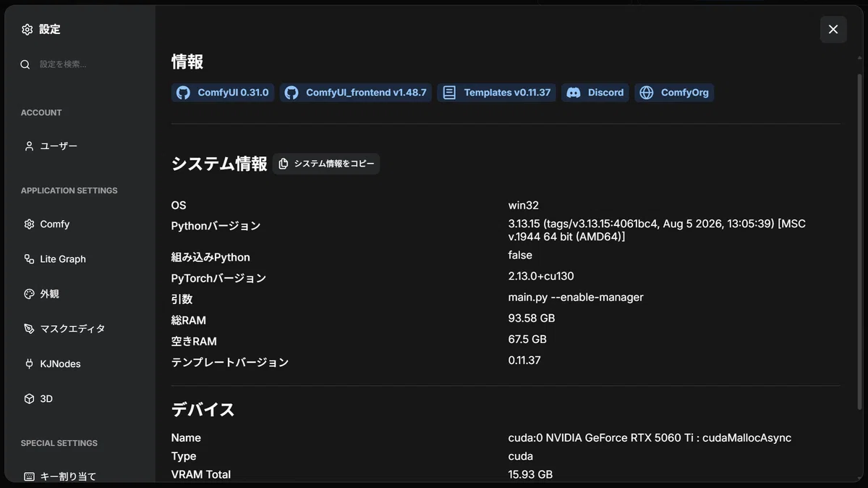Viewport: 868px width, 488px height.
Task: Click the Lite Graph node icon
Action: pyautogui.click(x=29, y=259)
